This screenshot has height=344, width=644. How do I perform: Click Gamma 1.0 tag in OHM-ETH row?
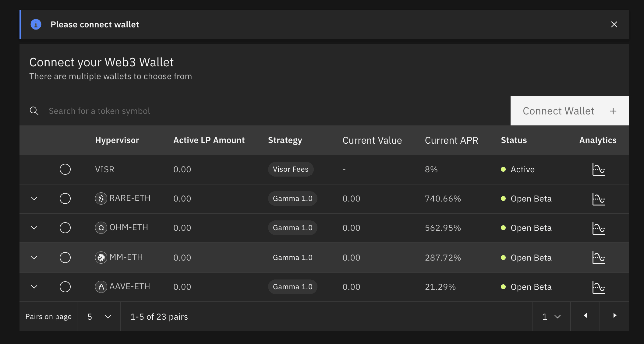[292, 228]
